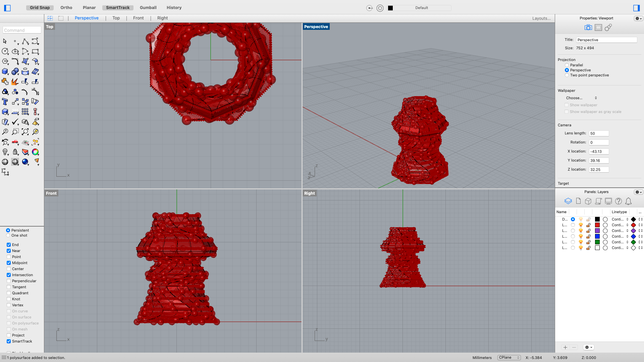Click the History toolbar menu item
Viewport: 644px width, 362px height.
174,7
